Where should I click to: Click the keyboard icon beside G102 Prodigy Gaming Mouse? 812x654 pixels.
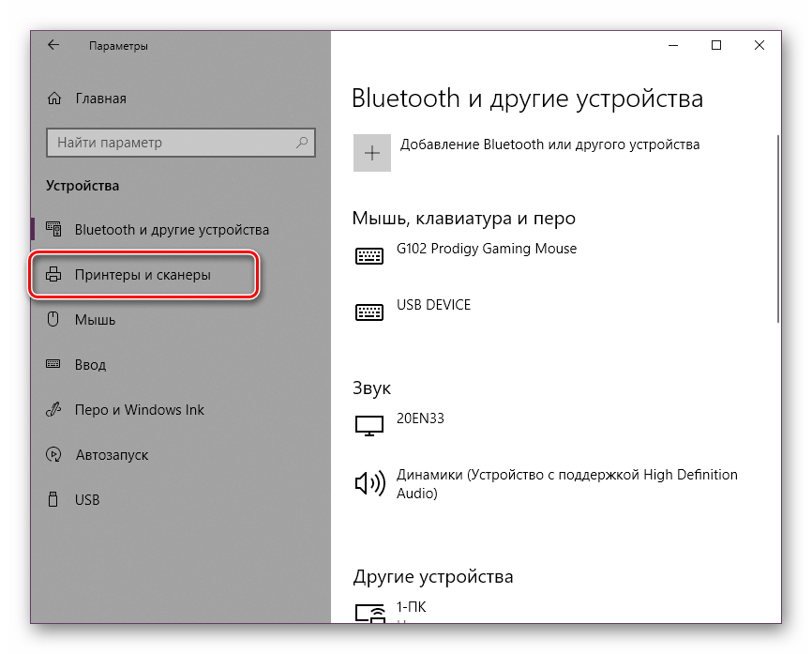pos(368,255)
